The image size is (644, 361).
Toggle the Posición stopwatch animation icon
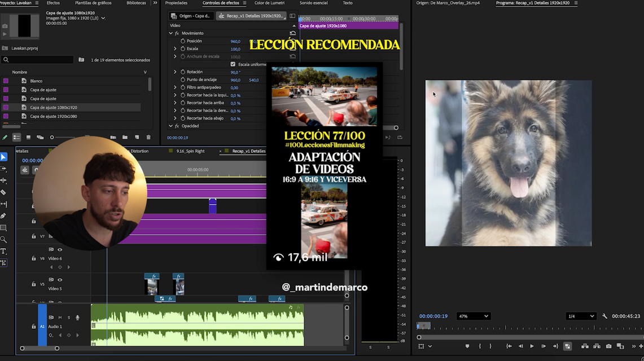(x=183, y=41)
